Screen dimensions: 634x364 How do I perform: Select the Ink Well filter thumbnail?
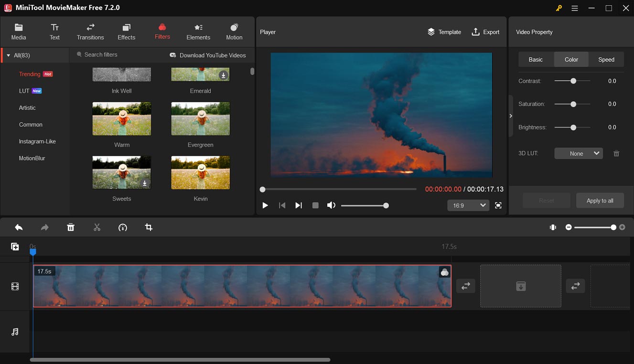tap(122, 75)
